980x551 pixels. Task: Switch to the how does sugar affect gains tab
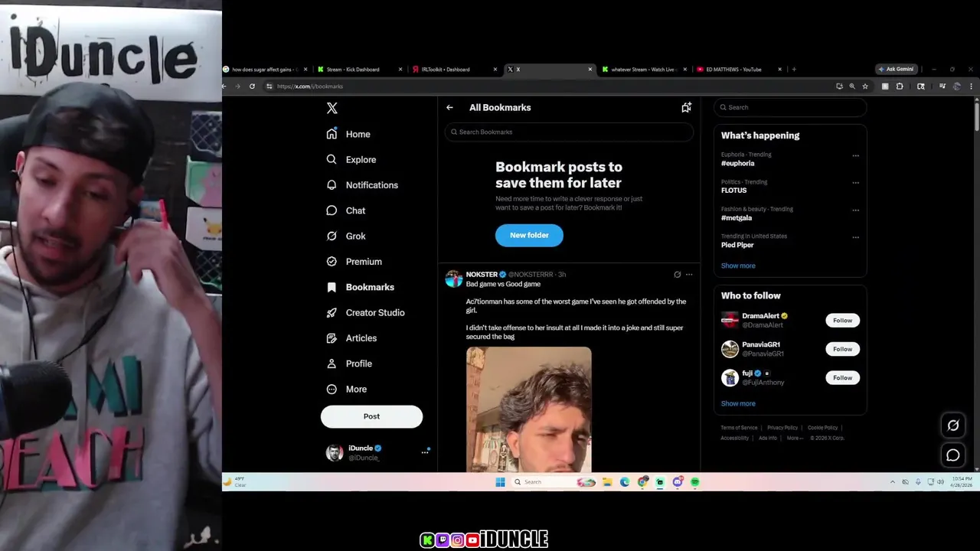tap(265, 70)
